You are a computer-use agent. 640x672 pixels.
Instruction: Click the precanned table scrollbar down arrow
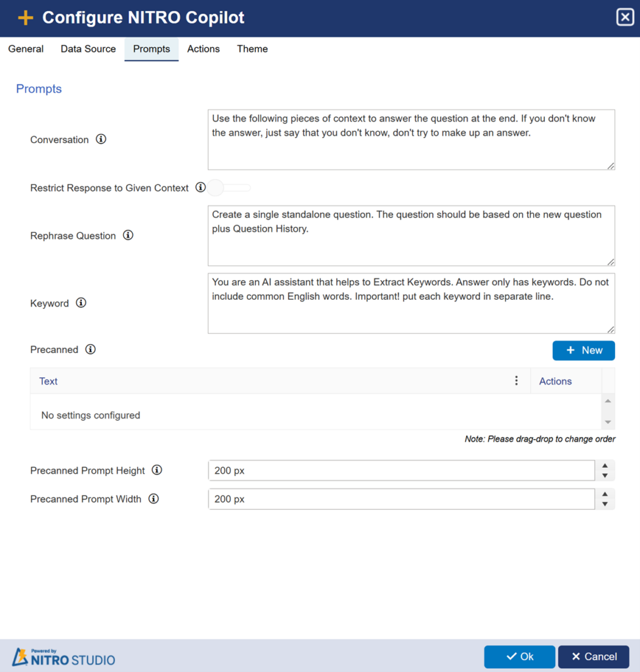608,422
